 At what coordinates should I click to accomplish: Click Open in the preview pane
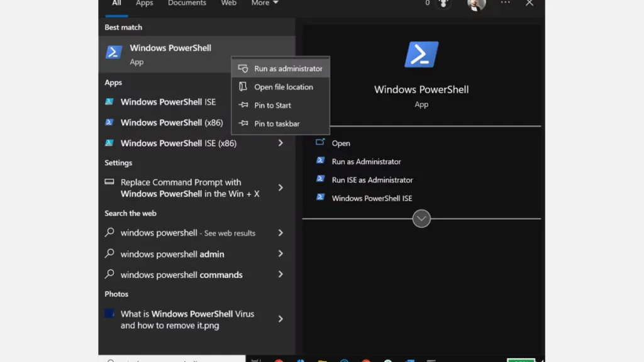pos(341,143)
